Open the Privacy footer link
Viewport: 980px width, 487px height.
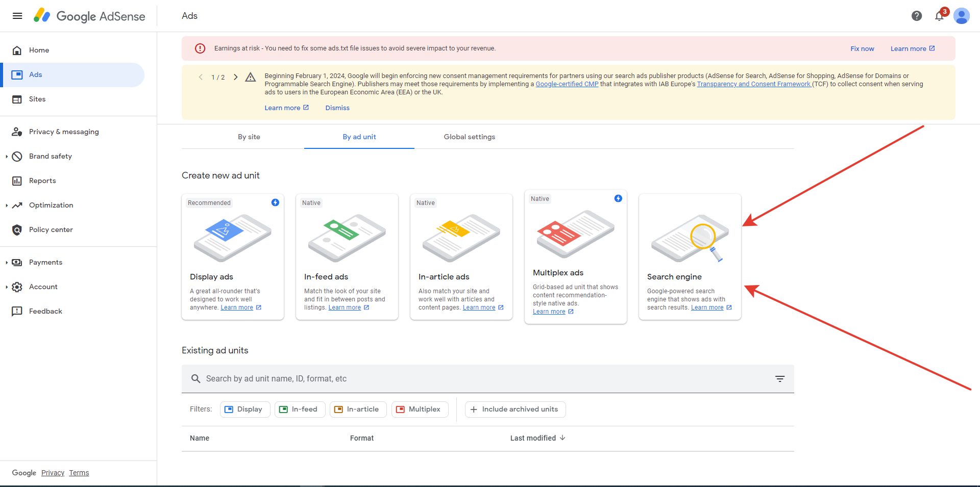[53, 473]
